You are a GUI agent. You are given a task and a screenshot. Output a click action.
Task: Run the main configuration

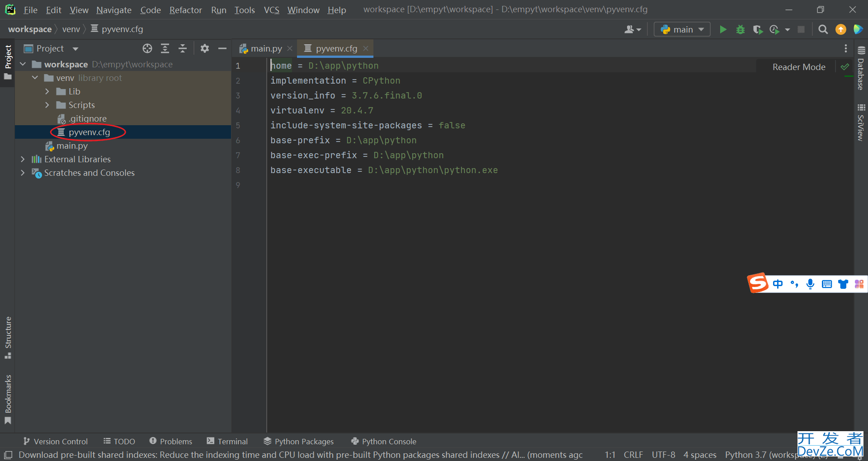click(723, 29)
